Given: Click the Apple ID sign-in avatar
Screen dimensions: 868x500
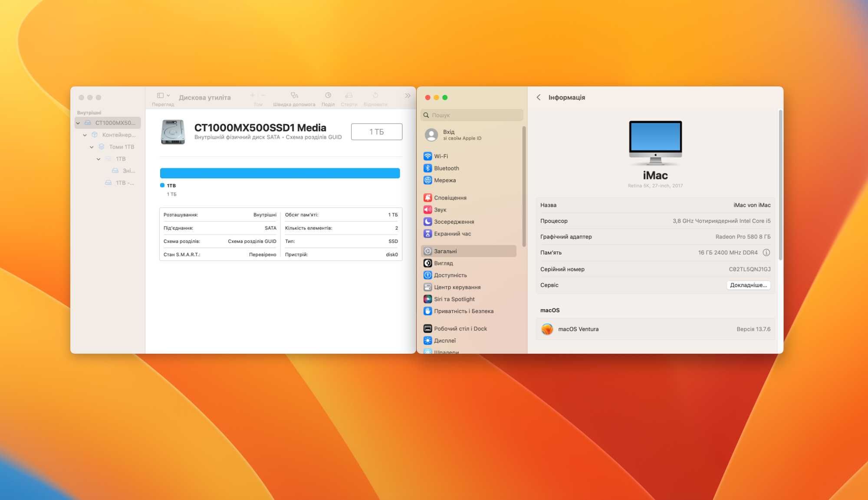Looking at the screenshot, I should point(431,135).
